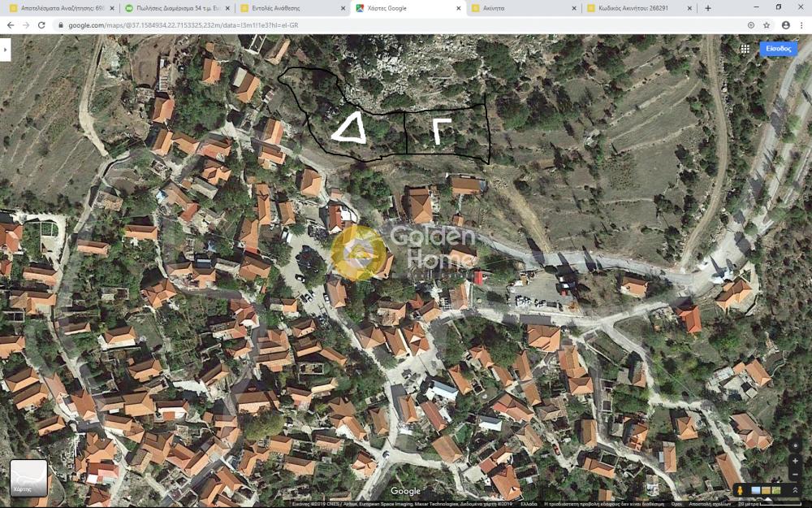Screen dimensions: 812x508
Task: Expand the collapsed side panel arrow
Action: tap(5, 49)
